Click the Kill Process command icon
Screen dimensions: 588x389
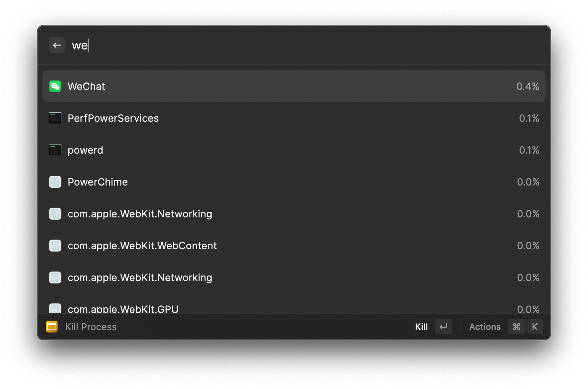pos(52,327)
